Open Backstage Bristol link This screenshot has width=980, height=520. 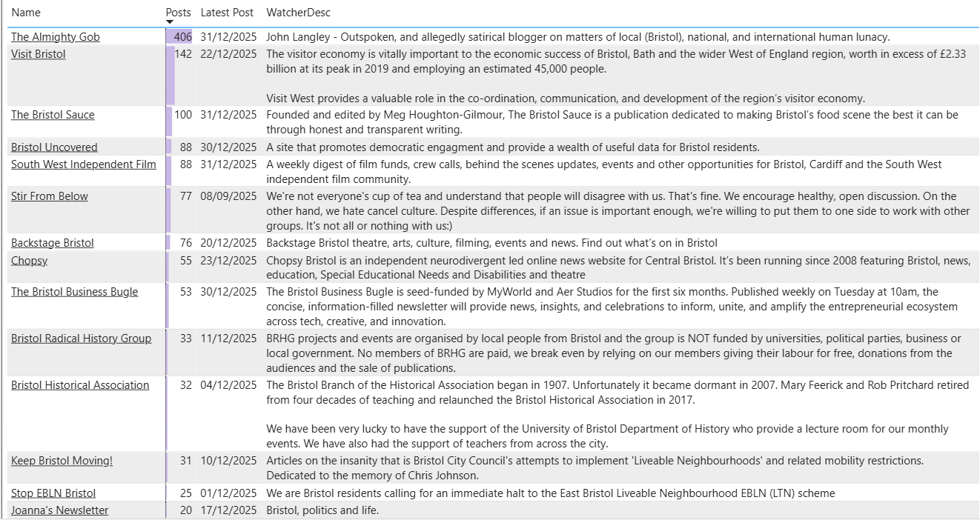point(52,243)
